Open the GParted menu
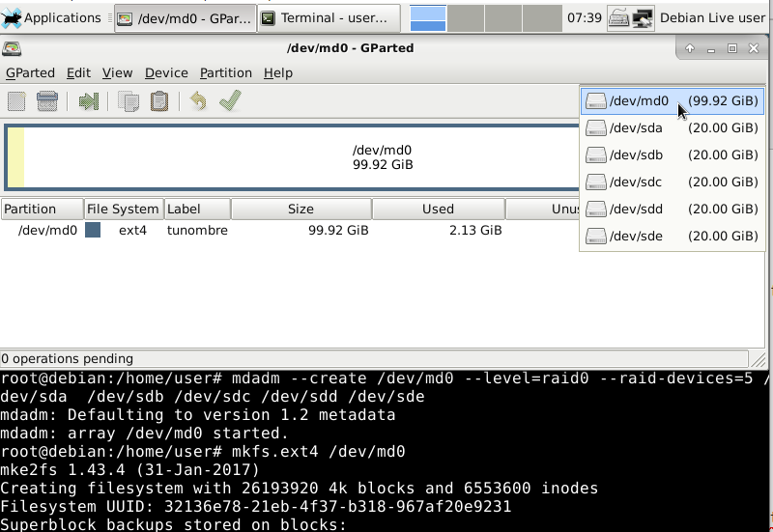 pyautogui.click(x=30, y=73)
